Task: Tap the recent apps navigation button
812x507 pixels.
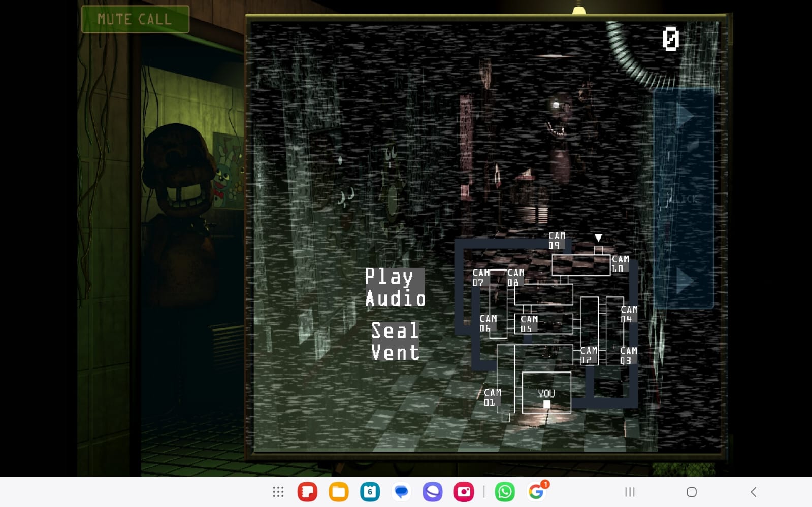Action: 630,492
